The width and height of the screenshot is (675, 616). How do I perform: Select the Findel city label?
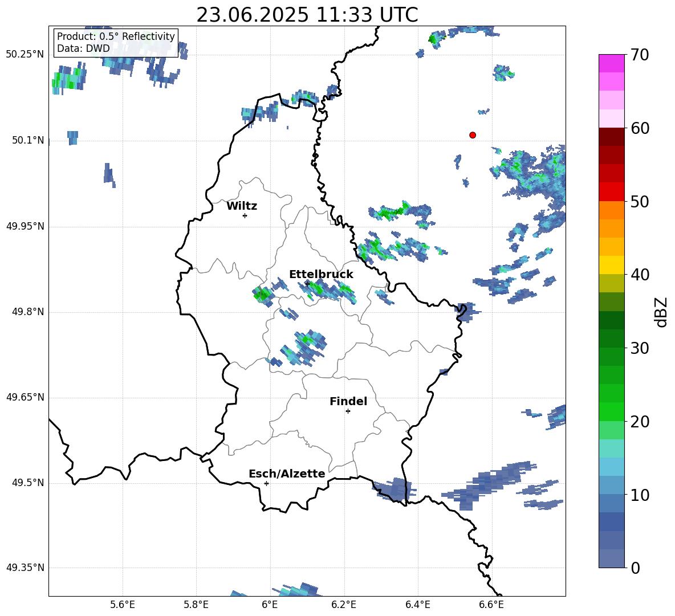pos(348,401)
